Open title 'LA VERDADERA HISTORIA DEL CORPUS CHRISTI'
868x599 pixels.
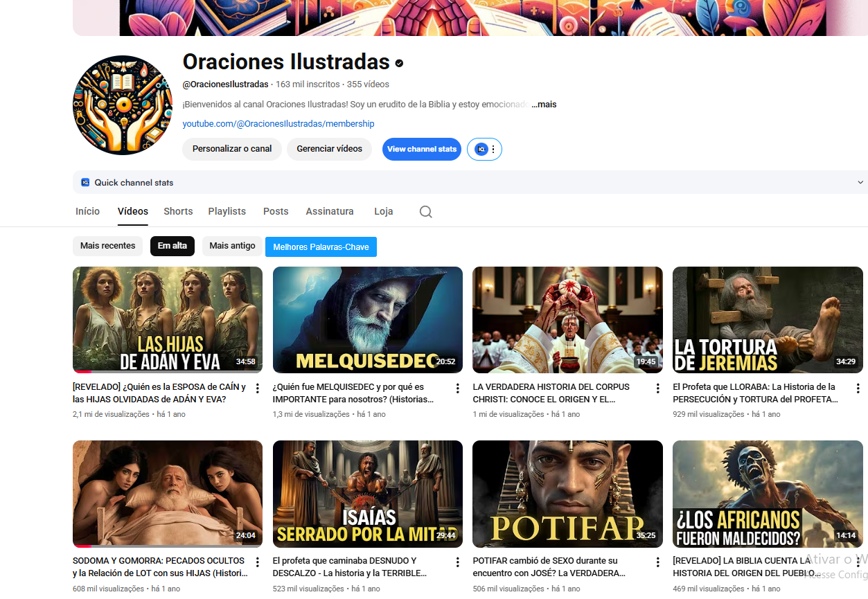pyautogui.click(x=551, y=393)
